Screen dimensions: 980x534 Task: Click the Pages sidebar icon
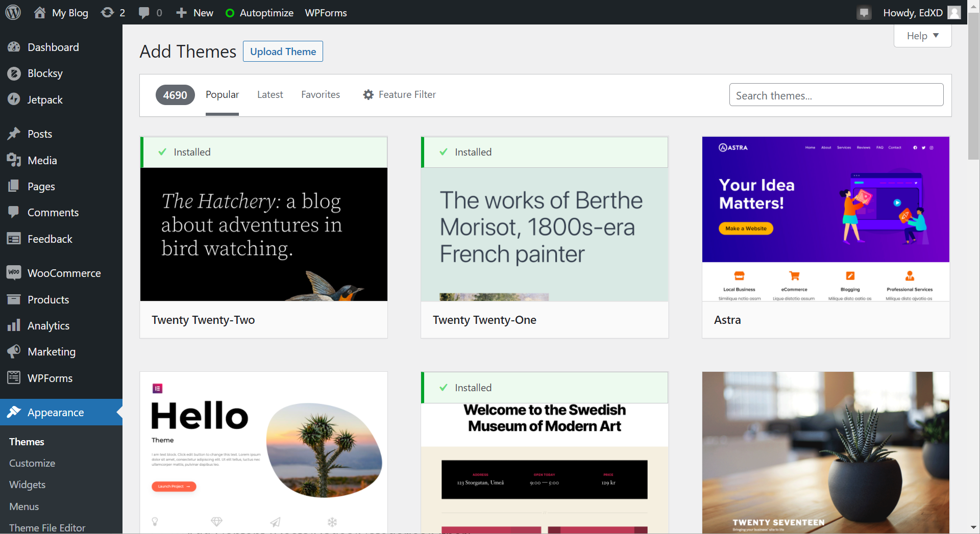pos(14,186)
